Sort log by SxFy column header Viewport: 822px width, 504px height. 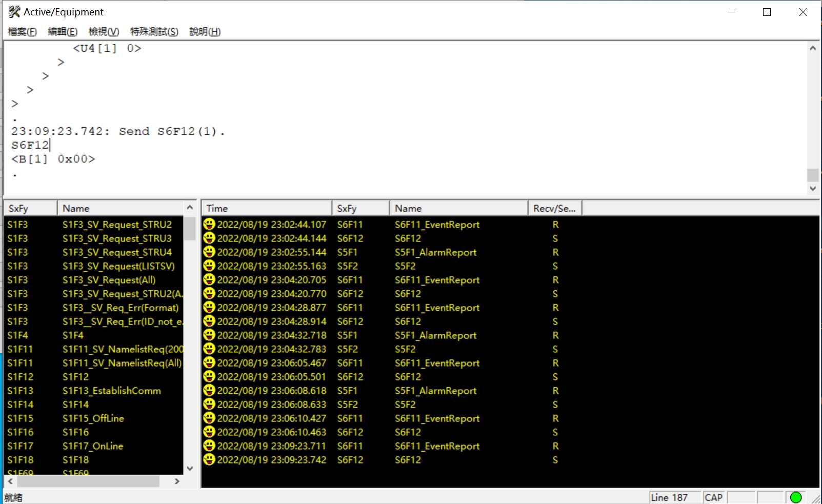tap(360, 208)
